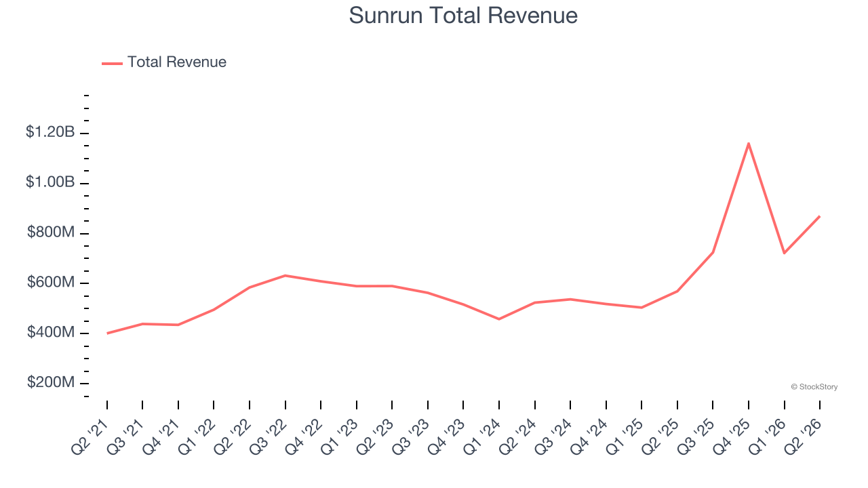868x488 pixels.
Task: Click the $600M y-axis label
Action: (51, 283)
